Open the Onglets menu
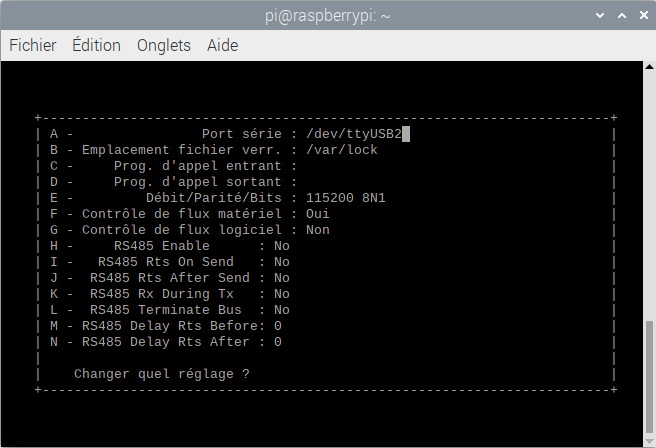The height and width of the screenshot is (448, 656). (164, 45)
